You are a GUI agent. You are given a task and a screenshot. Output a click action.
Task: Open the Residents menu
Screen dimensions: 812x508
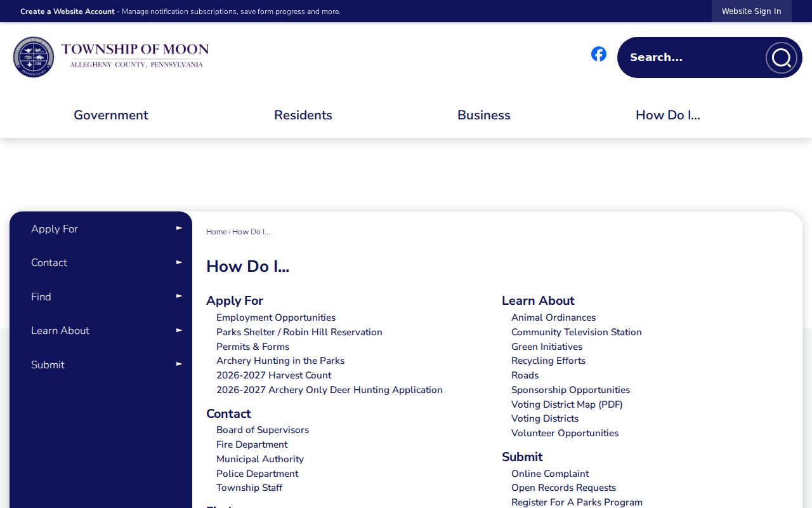[x=303, y=115]
